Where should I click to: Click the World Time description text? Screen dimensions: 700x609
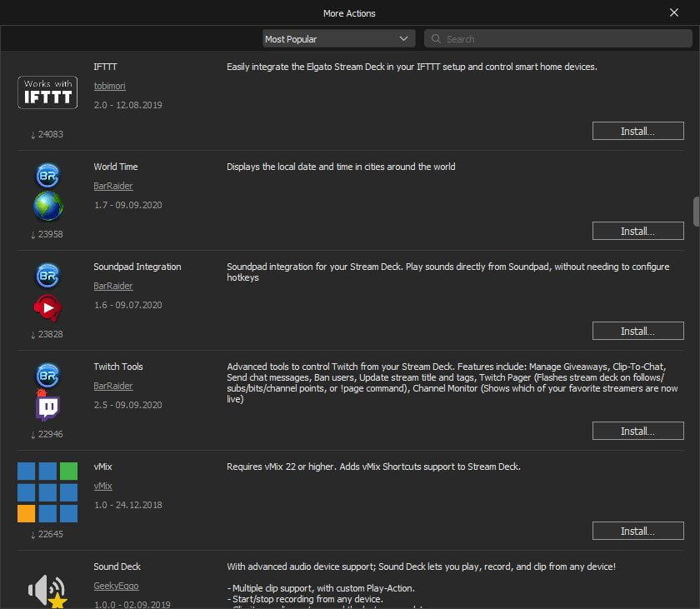tap(341, 167)
